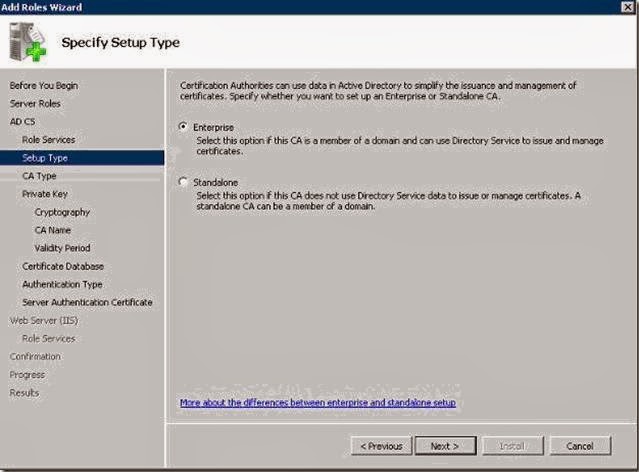Viewport: 639px width, 472px height.
Task: Click the Progress step
Action: (x=27, y=375)
